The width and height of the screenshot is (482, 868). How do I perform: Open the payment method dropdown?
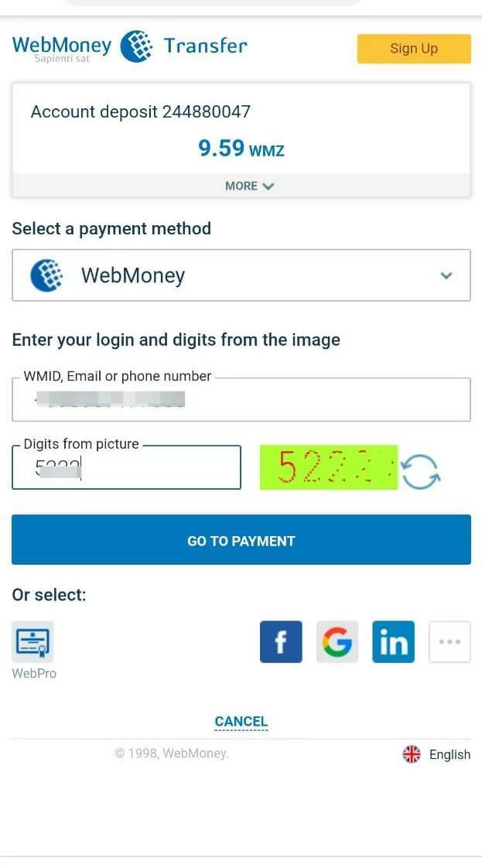pyautogui.click(x=241, y=275)
